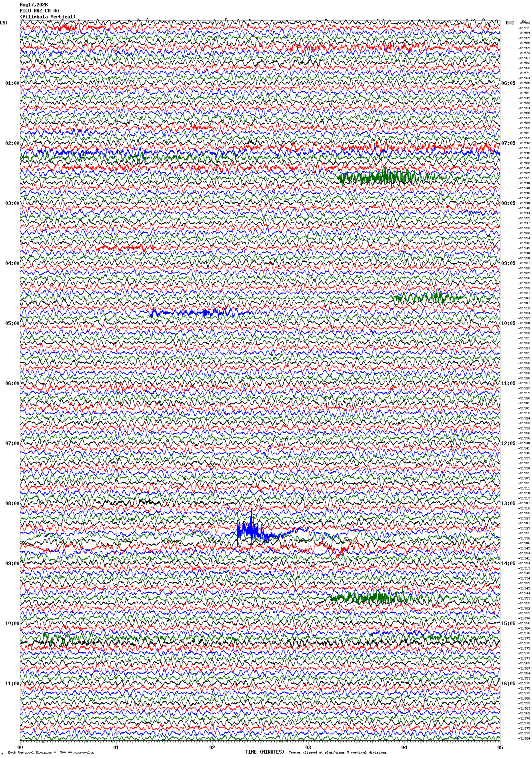Click the TIME (MINUTES) axis title
The height and width of the screenshot is (758, 532).
point(265,752)
